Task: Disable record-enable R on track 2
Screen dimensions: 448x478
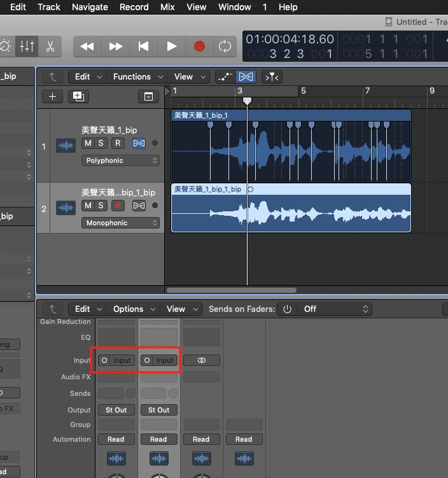Action: [118, 206]
